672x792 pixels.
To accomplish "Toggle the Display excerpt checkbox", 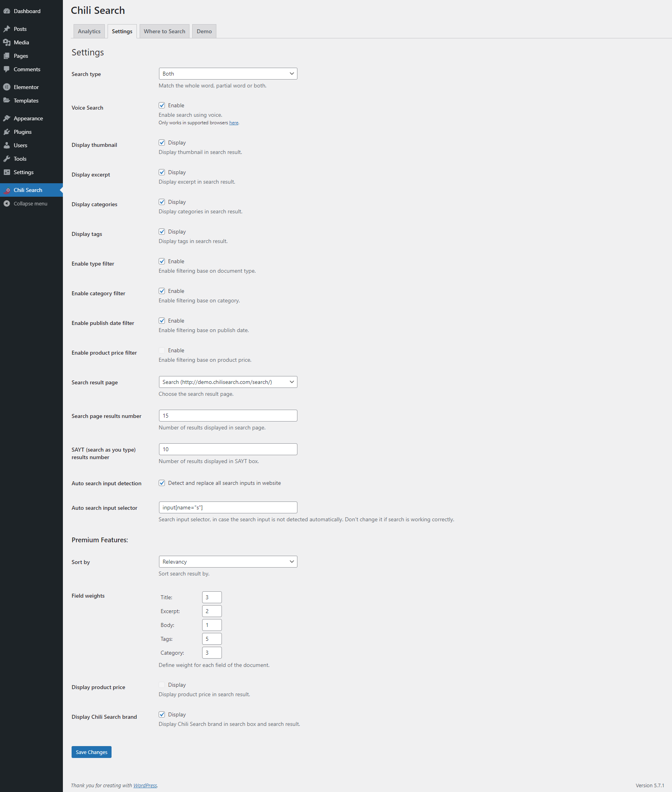I will (162, 172).
